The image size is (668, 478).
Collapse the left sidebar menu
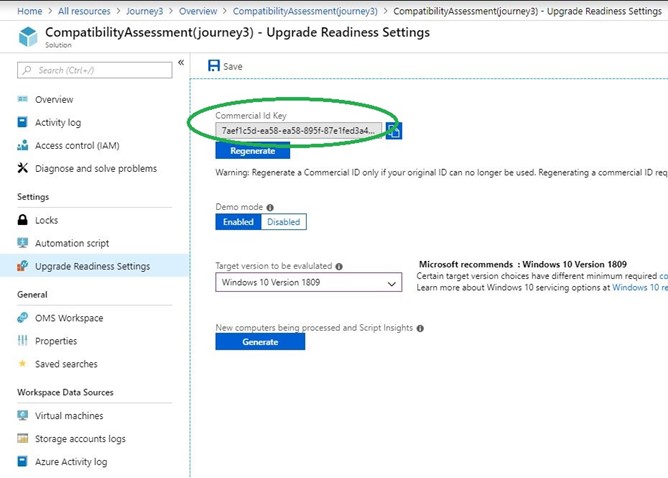coord(181,63)
